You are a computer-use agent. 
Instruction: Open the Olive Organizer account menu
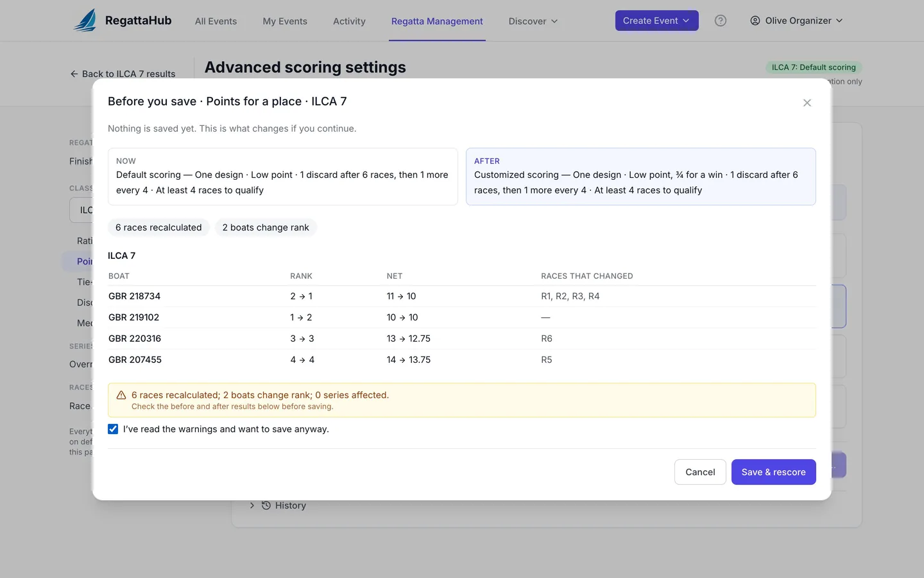pos(796,21)
